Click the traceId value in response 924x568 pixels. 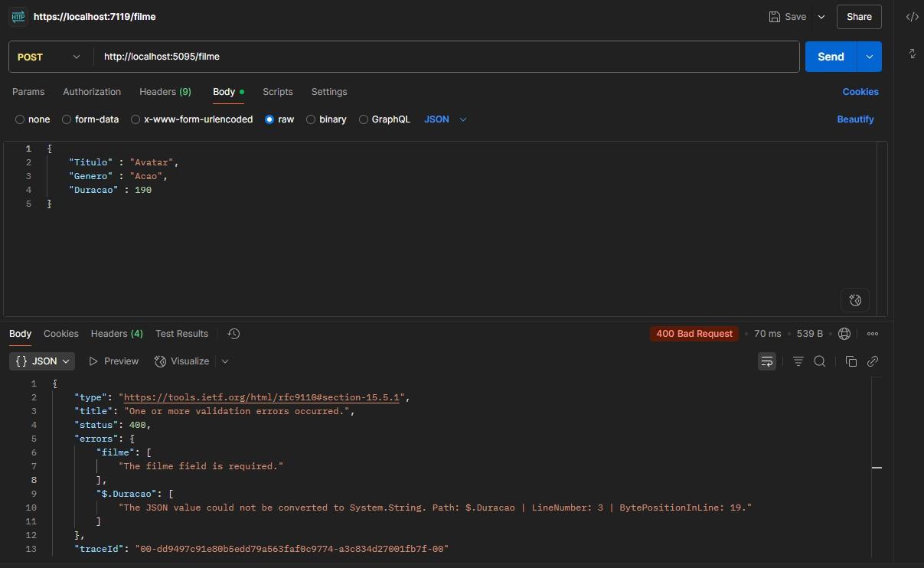point(292,549)
